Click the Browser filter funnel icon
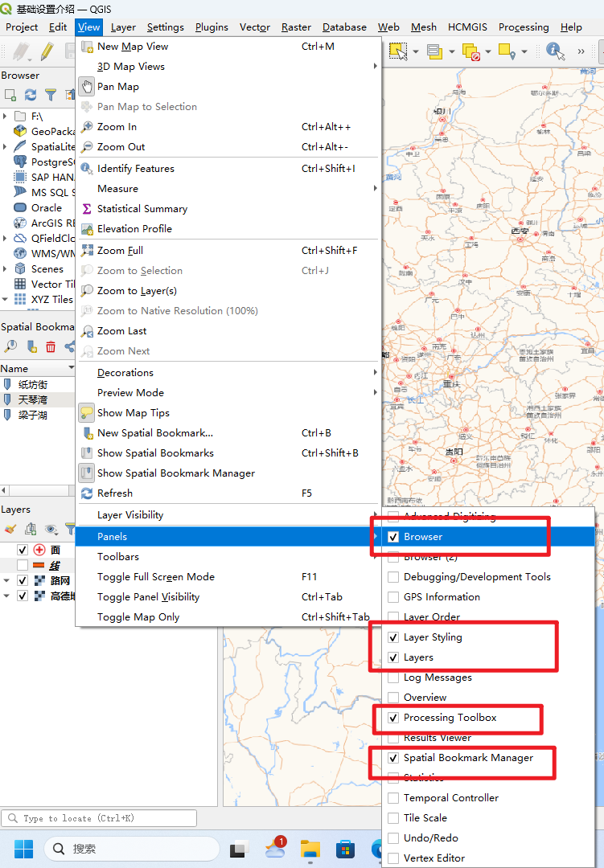 51,95
